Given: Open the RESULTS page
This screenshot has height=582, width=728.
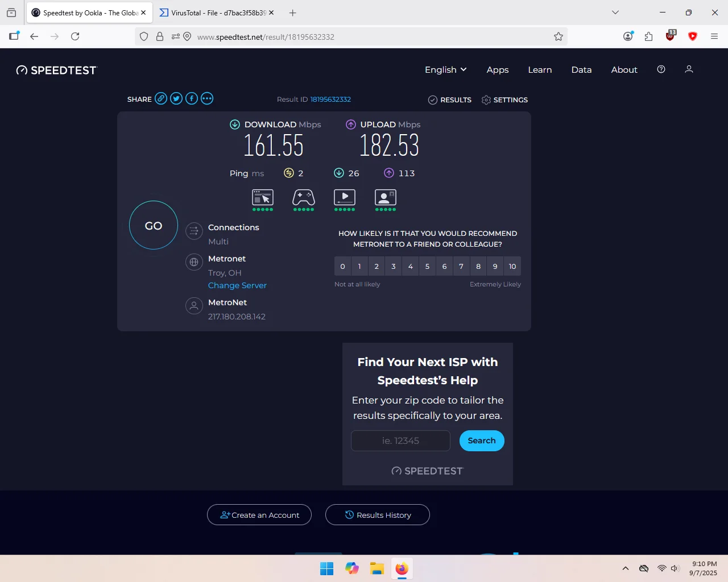Looking at the screenshot, I should 450,100.
